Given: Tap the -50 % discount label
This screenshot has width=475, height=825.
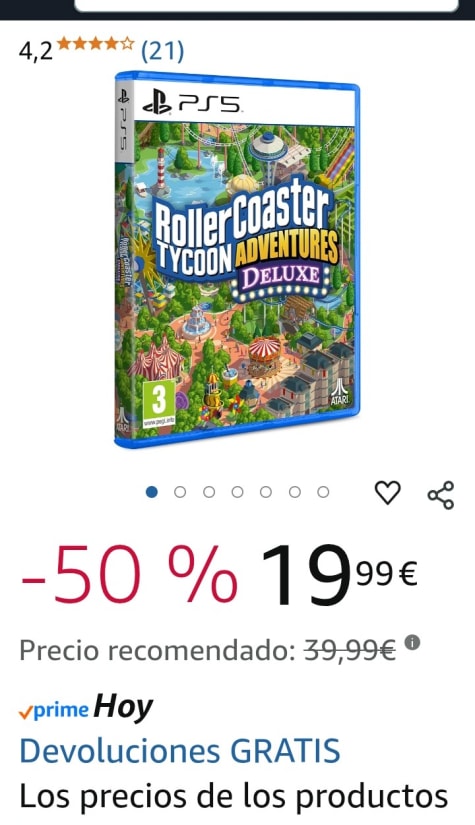Looking at the screenshot, I should (129, 575).
